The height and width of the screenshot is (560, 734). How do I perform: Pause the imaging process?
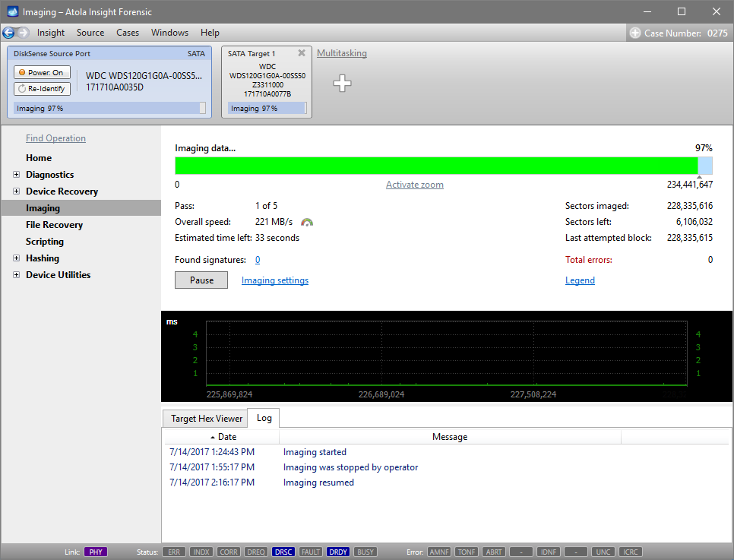201,280
